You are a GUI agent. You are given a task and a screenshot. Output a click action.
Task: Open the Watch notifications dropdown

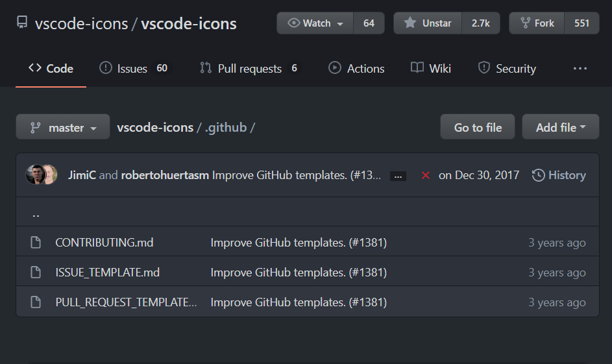coord(315,23)
